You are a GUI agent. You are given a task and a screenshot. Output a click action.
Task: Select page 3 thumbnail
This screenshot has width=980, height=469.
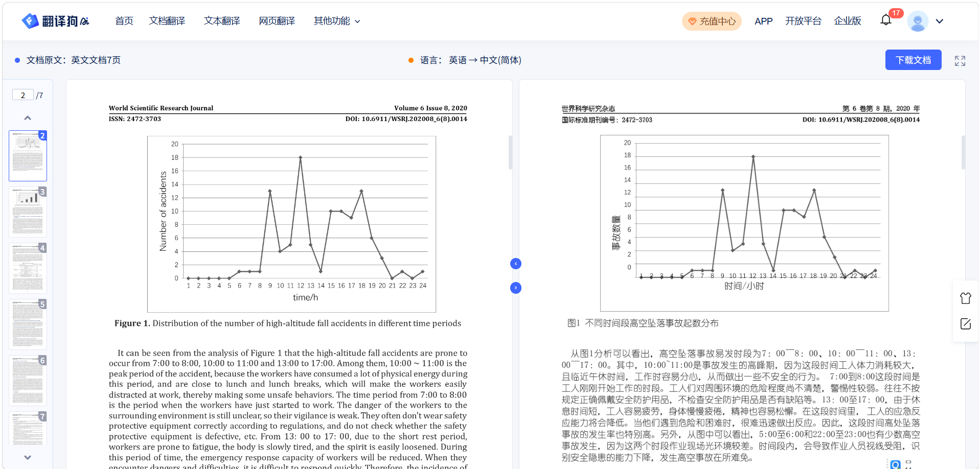pos(28,212)
